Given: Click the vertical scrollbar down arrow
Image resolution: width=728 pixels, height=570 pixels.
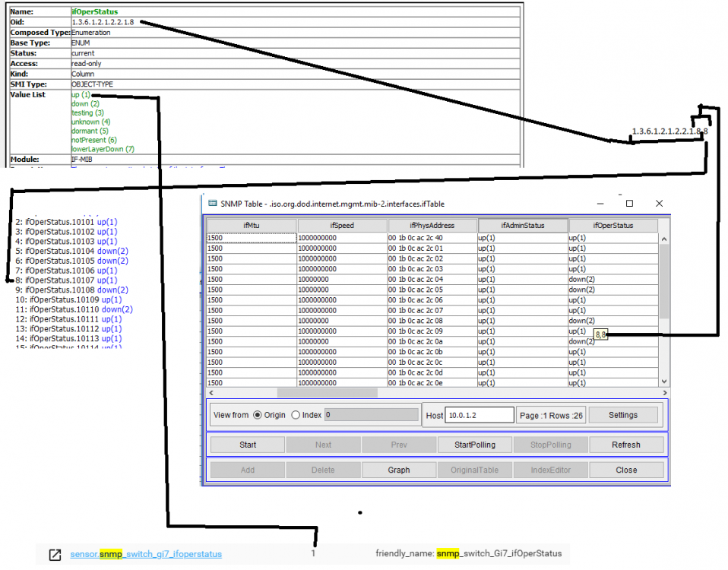Looking at the screenshot, I should click(663, 380).
